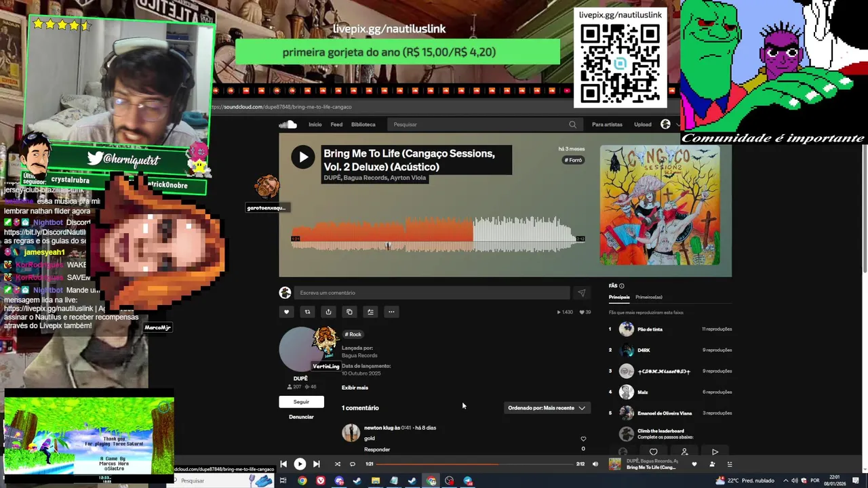Image resolution: width=868 pixels, height=488 pixels.
Task: Open the more options ellipsis menu
Action: 391,312
